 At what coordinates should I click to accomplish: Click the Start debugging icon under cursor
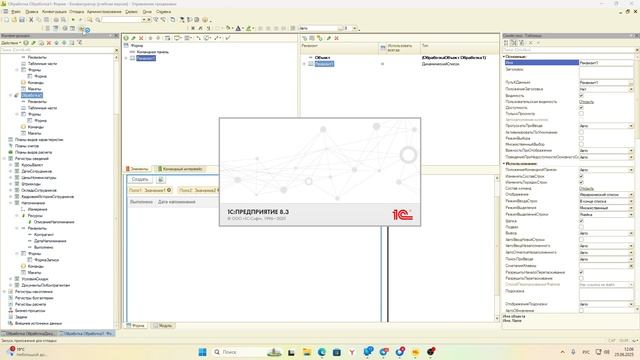[82, 28]
